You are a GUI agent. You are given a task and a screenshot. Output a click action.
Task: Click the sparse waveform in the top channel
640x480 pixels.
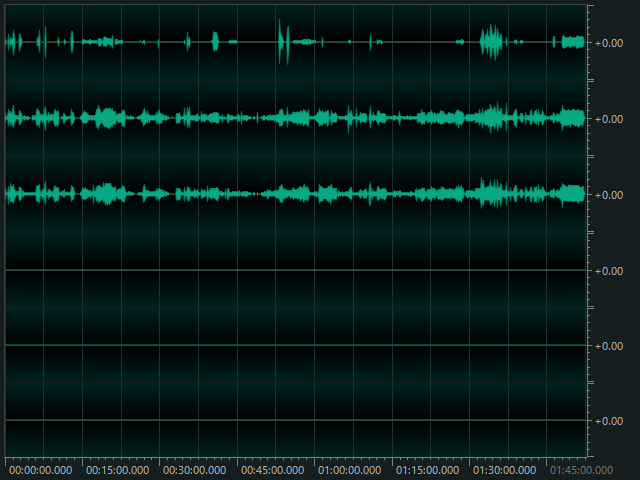[x=295, y=42]
